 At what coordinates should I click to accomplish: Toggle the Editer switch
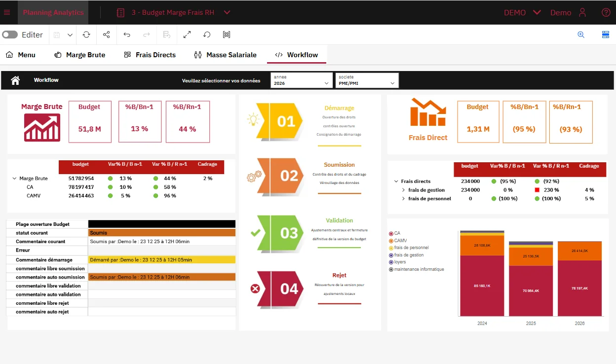(10, 35)
